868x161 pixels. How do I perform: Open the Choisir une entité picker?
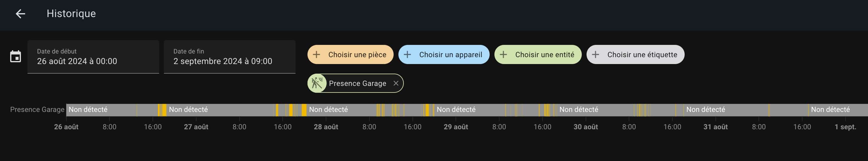(544, 54)
